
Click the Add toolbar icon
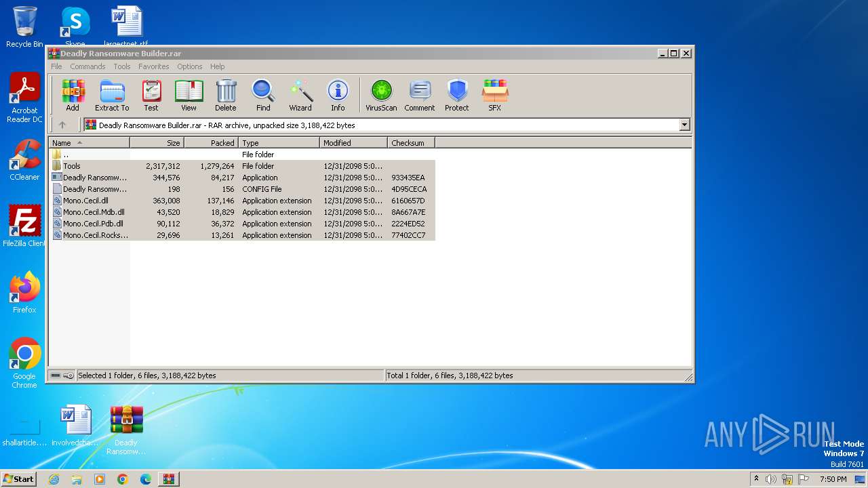coord(73,95)
